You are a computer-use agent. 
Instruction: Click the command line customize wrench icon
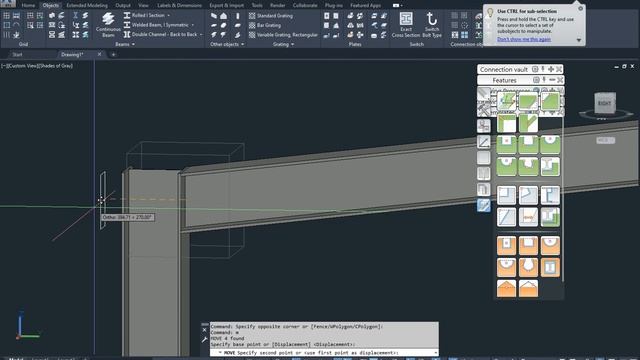[x=204, y=340]
